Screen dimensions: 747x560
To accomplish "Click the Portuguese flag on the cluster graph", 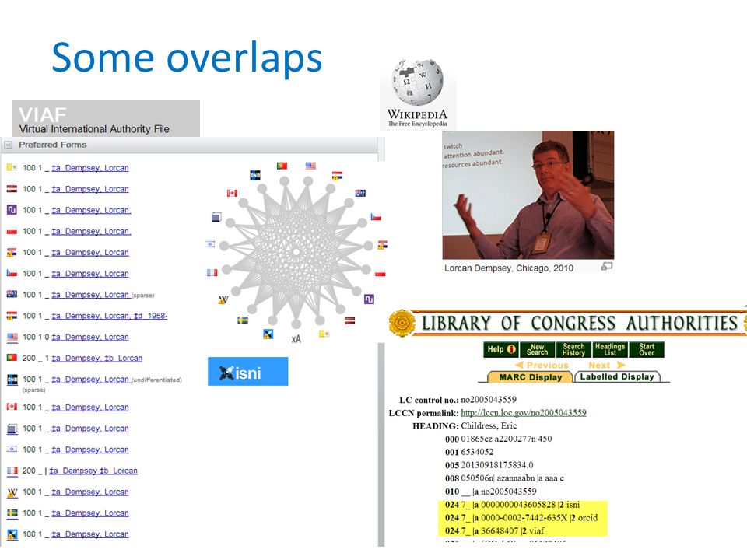I will click(282, 166).
